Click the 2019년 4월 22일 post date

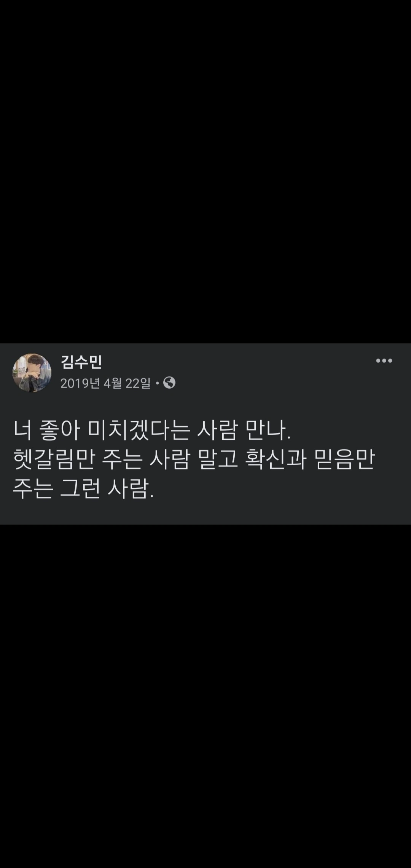105,383
